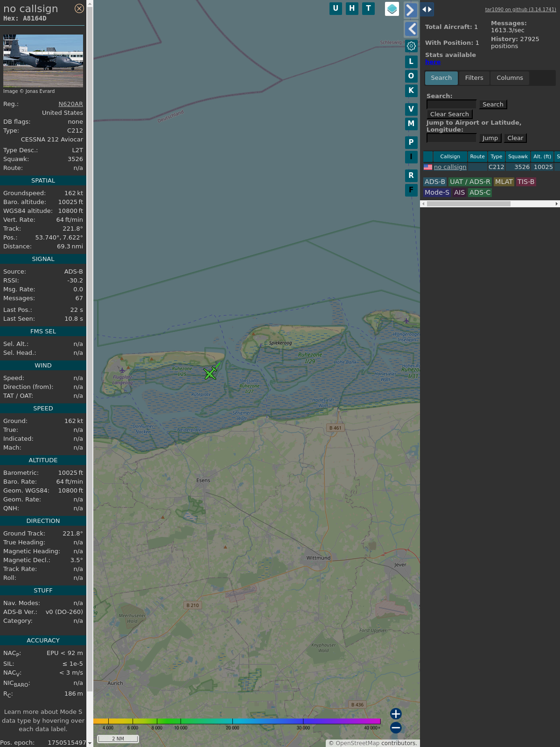
Task: Click the sidebar width toggle arrows
Action: pyautogui.click(x=427, y=9)
